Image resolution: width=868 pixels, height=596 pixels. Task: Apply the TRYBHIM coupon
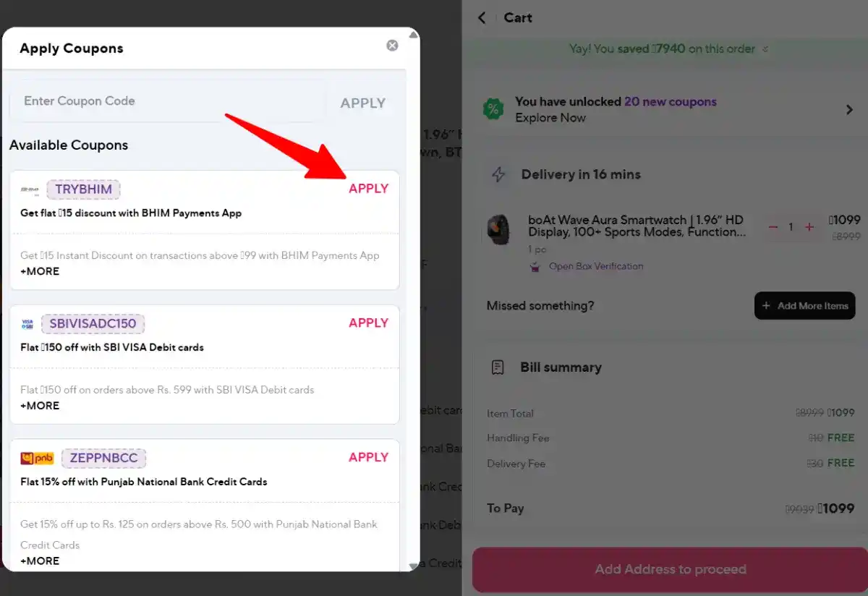tap(368, 188)
